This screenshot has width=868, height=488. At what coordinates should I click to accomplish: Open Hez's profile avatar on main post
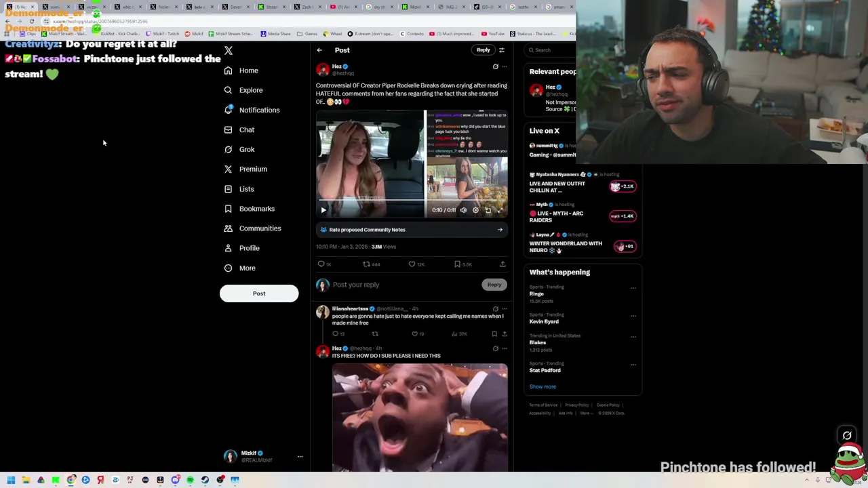pos(323,70)
